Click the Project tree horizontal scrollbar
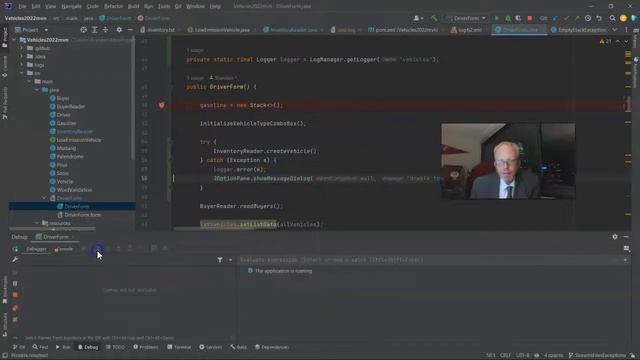Viewport: 640px width, 360px height. pos(52,229)
